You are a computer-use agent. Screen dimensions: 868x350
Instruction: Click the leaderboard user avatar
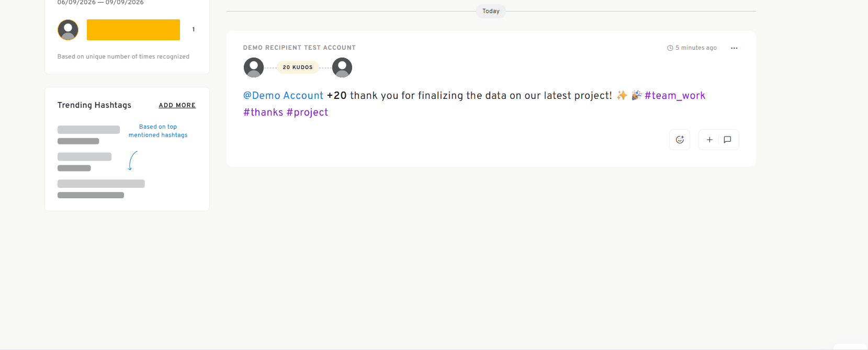tap(68, 30)
